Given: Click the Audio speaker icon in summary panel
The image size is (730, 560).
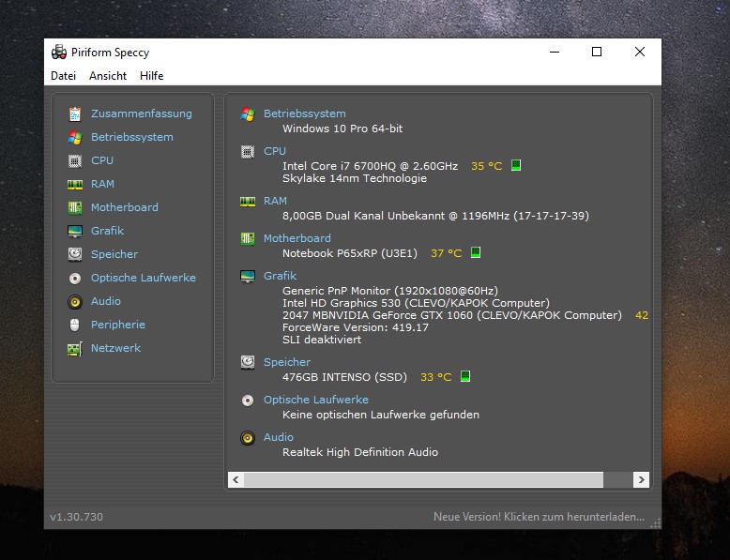Looking at the screenshot, I should tap(248, 437).
